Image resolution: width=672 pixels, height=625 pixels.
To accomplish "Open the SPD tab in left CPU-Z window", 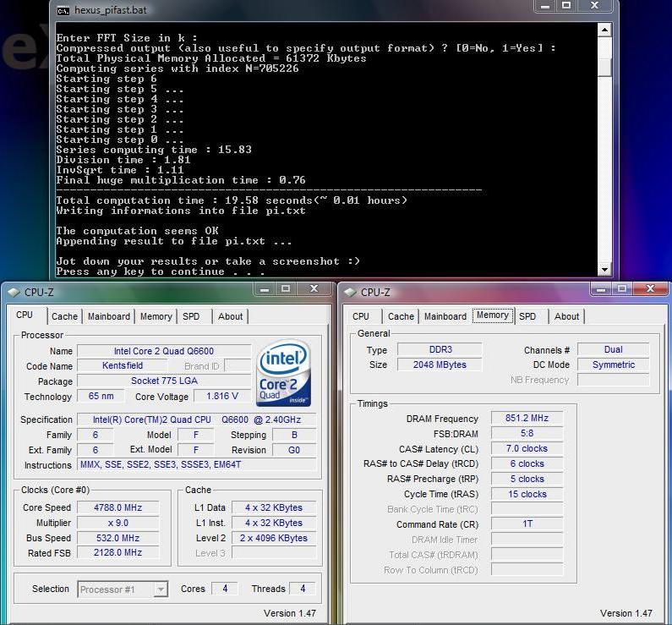I will click(x=191, y=316).
